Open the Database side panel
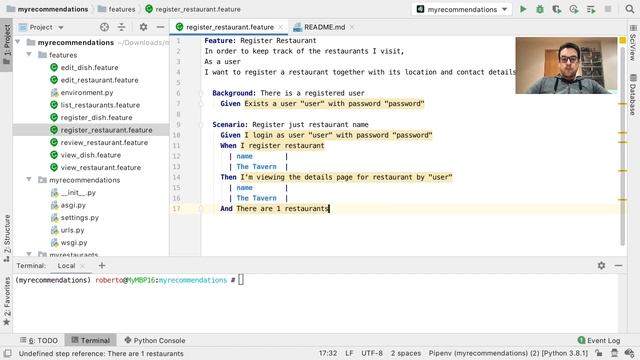The image size is (640, 360). [633, 95]
